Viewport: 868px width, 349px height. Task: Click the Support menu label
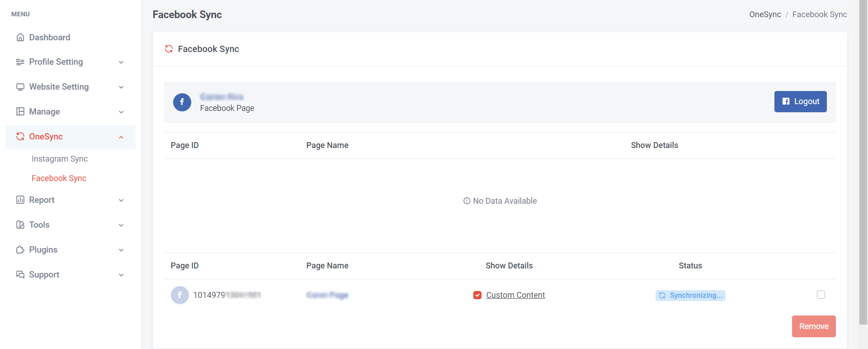tap(44, 275)
